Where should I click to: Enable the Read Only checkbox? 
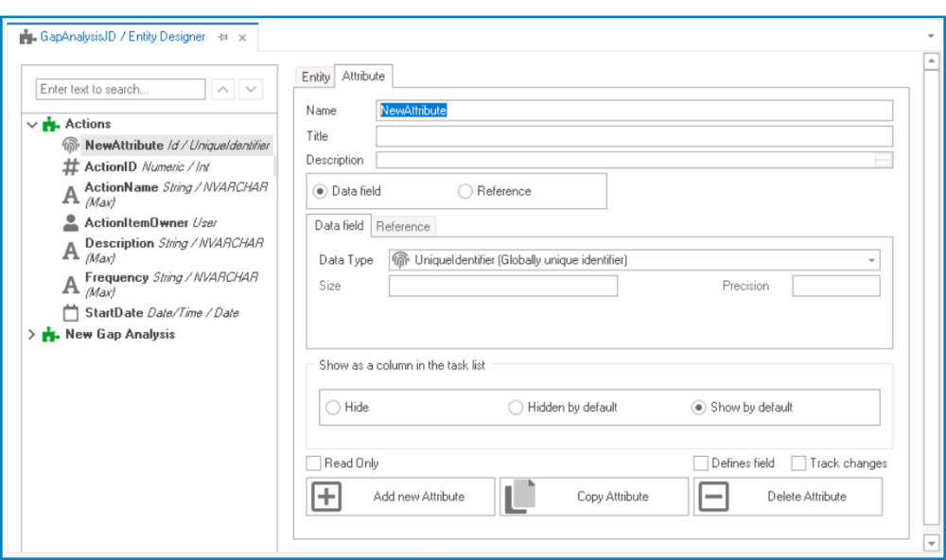click(314, 464)
